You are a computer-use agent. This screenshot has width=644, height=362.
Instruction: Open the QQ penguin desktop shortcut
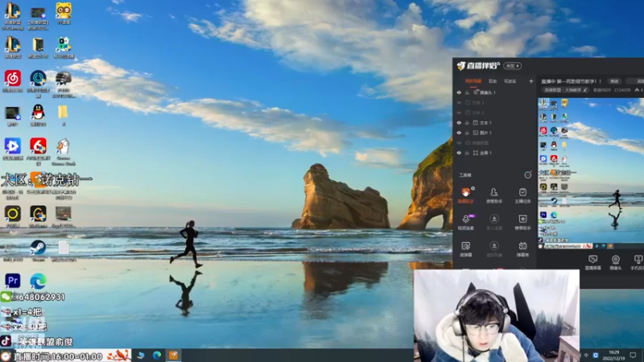tap(38, 115)
